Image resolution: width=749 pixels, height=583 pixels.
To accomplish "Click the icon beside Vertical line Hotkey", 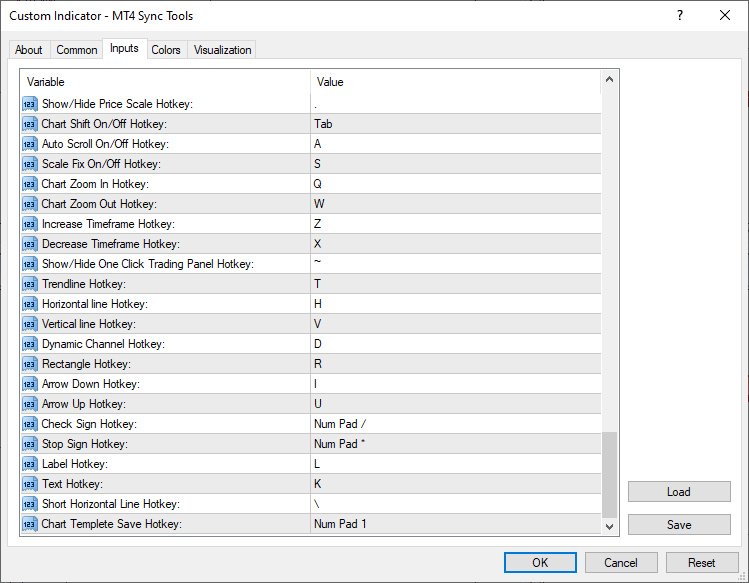I will point(30,324).
